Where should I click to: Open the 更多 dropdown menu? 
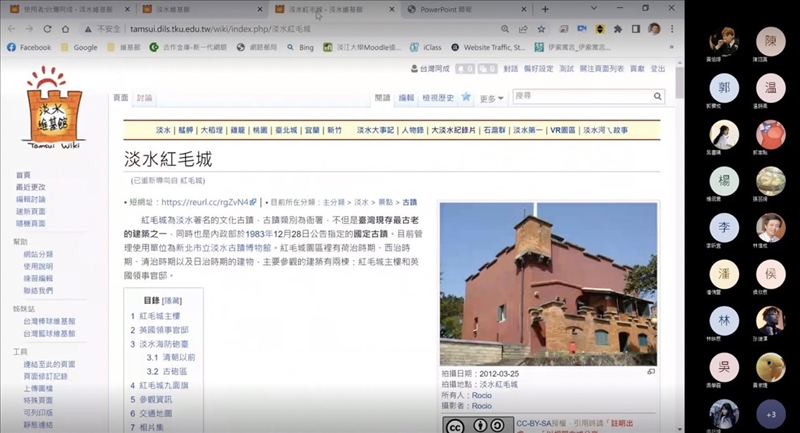point(492,98)
